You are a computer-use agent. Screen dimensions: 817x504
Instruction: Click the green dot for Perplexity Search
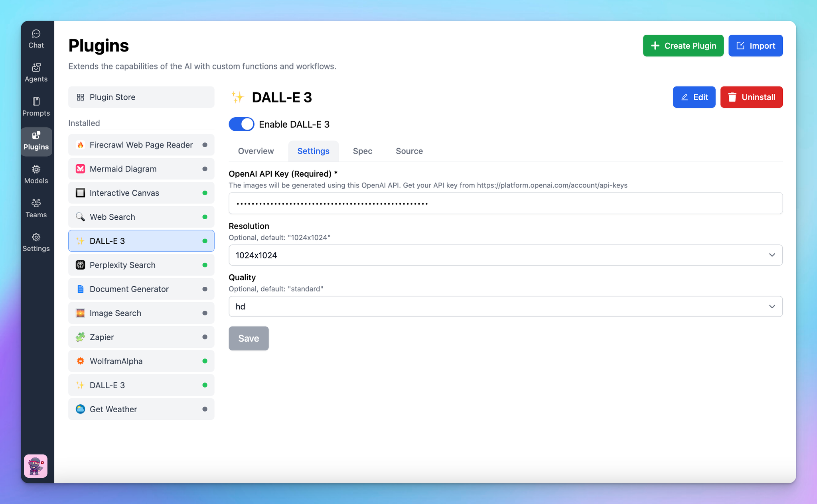[205, 265]
